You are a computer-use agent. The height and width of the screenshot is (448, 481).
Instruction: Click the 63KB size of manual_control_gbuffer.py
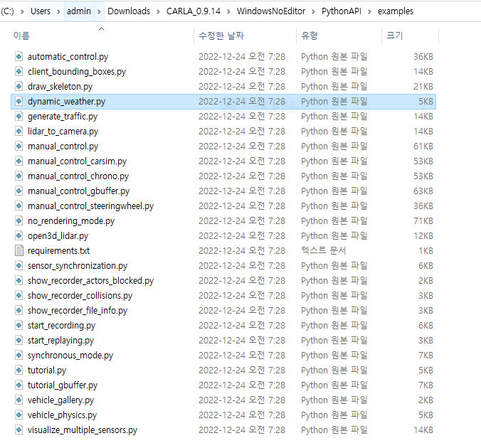click(423, 191)
